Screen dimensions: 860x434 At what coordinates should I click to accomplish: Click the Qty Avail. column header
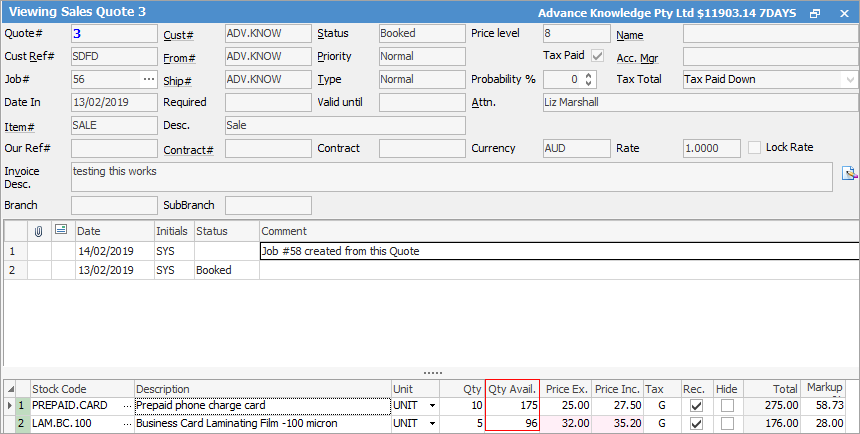(x=512, y=389)
